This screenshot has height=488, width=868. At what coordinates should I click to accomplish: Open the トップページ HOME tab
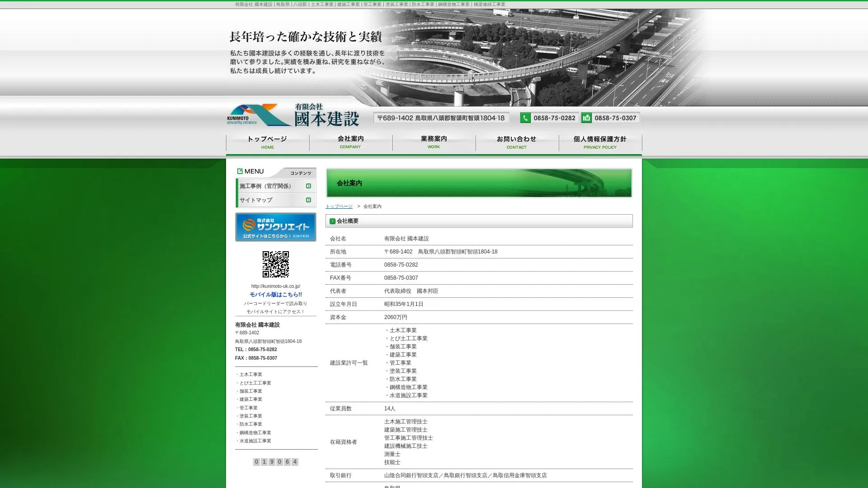[x=268, y=143]
